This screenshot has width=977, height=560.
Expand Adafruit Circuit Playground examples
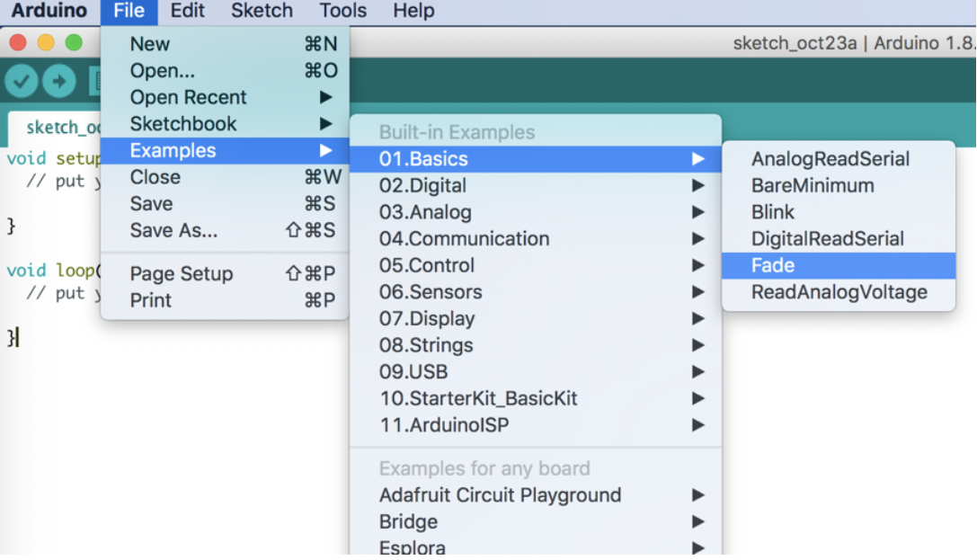tap(535, 495)
